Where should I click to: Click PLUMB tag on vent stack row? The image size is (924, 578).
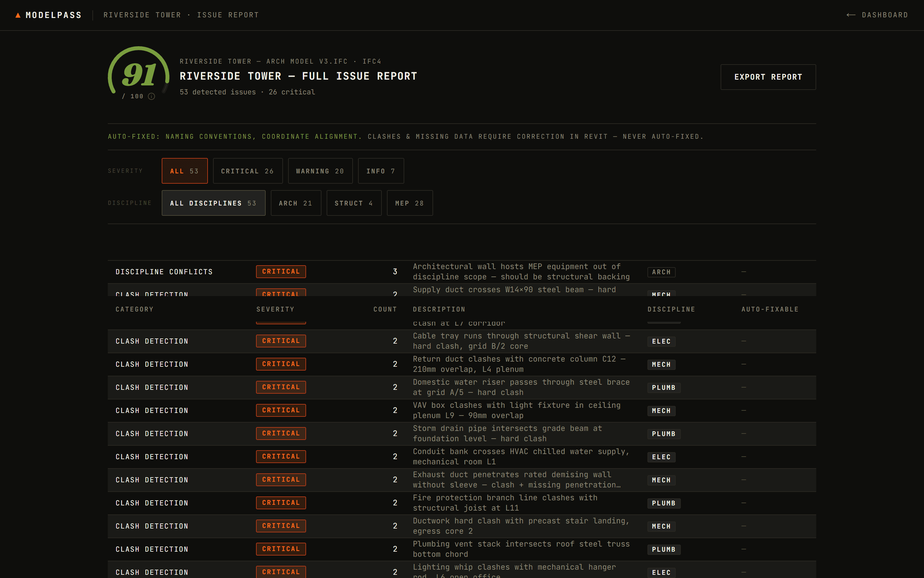point(663,550)
